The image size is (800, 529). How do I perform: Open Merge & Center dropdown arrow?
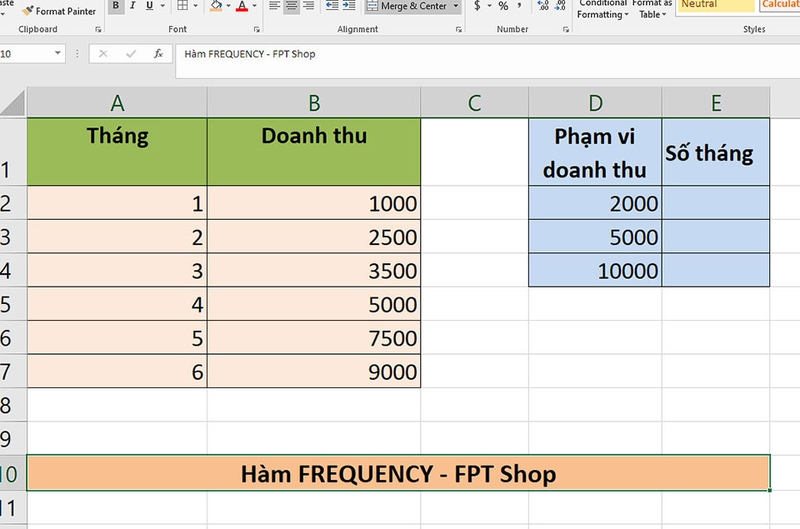click(x=456, y=6)
